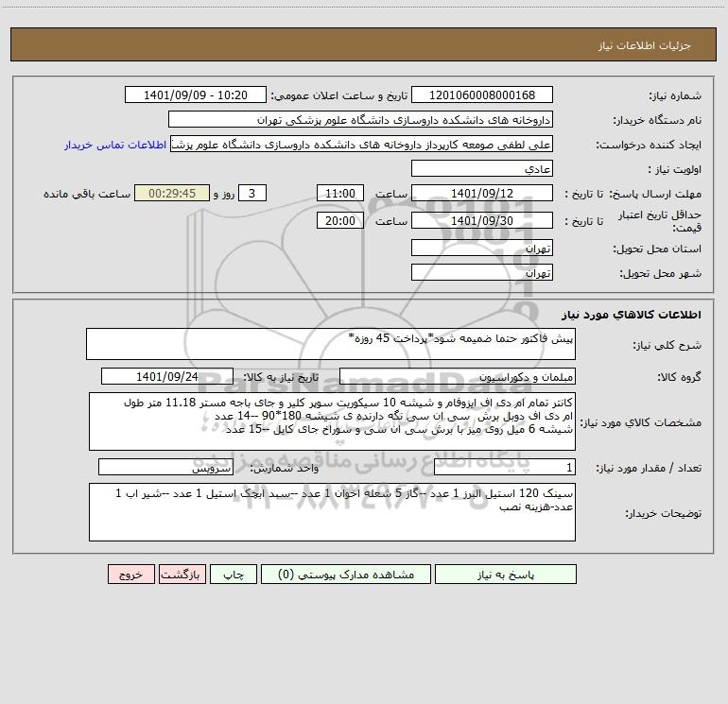Click the announcement date-time field 1401/09/09 - 10:20
728x704 pixels.
(196, 94)
